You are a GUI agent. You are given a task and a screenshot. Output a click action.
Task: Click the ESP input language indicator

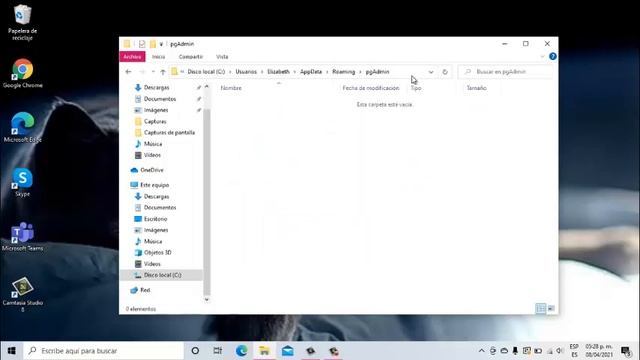pos(574,351)
